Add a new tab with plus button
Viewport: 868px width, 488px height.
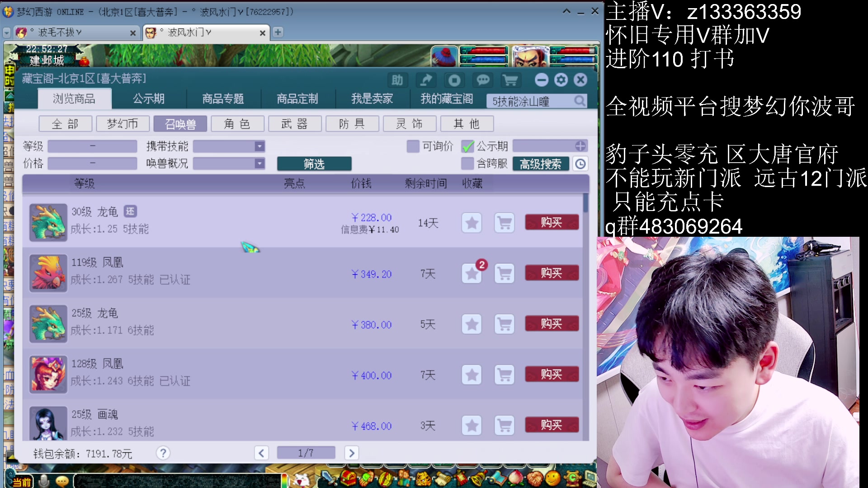coord(278,32)
